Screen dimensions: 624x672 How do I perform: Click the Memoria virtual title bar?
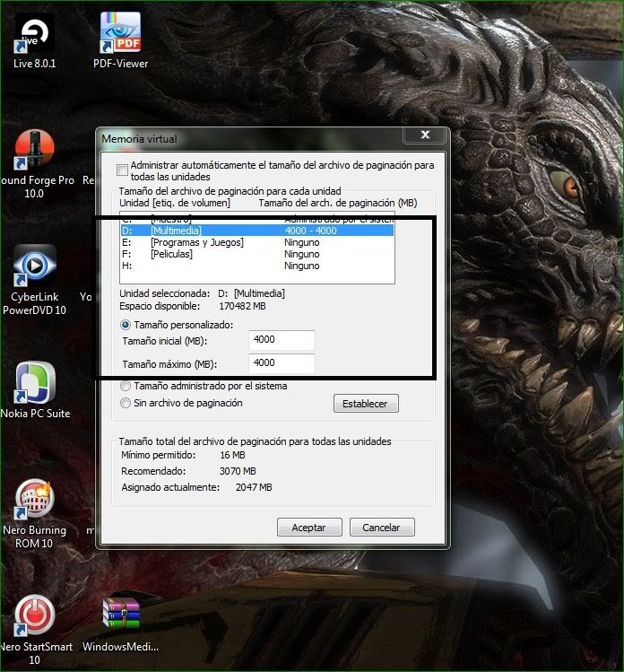pyautogui.click(x=250, y=139)
